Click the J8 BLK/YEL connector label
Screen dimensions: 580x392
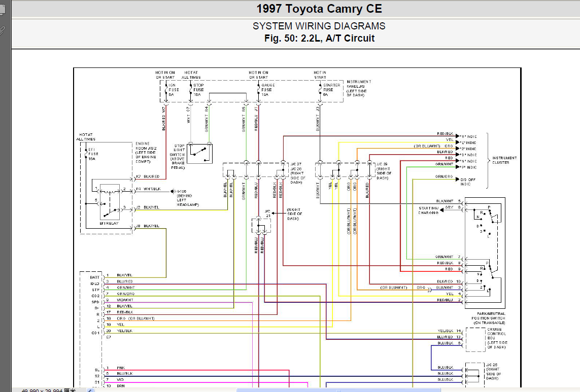click(147, 226)
